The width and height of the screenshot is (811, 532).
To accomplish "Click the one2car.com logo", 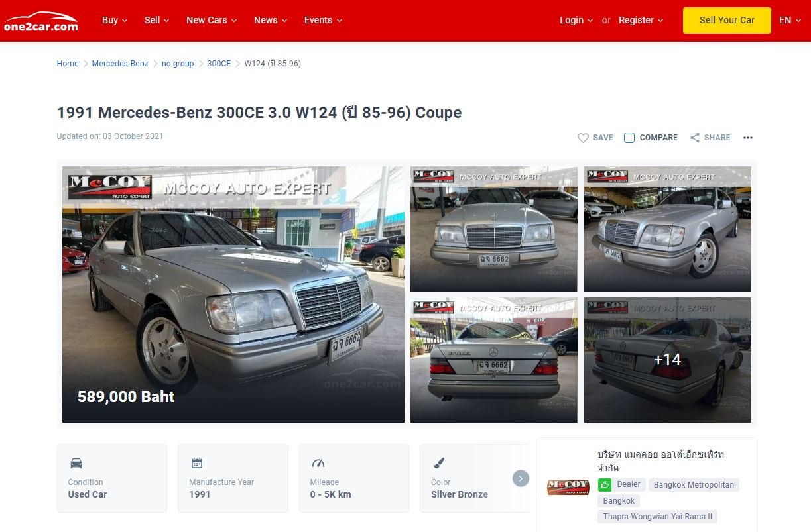I will 41,21.
